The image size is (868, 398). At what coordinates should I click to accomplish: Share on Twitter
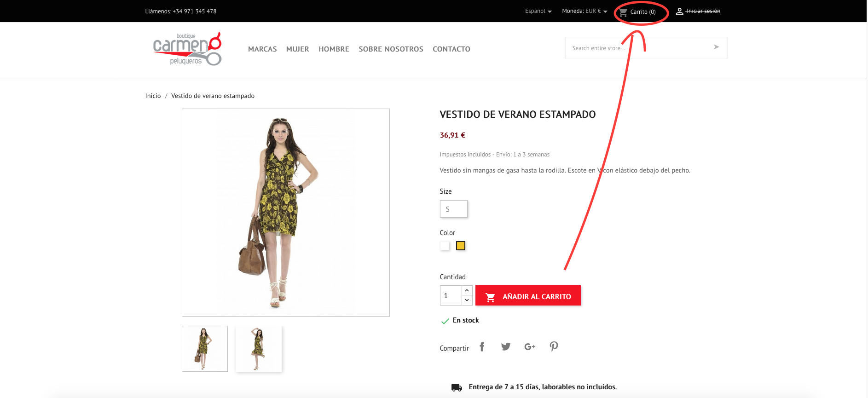(506, 346)
